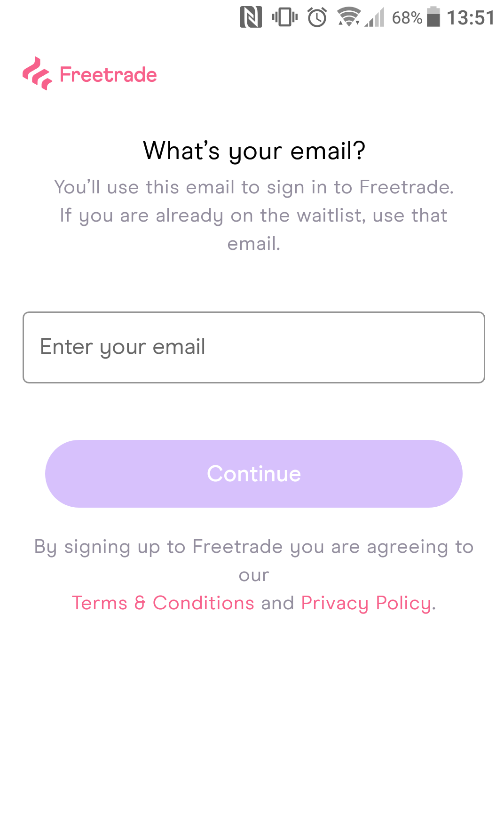Click the Freetrade wordmark text
The height and width of the screenshot is (813, 504).
pyautogui.click(x=108, y=75)
